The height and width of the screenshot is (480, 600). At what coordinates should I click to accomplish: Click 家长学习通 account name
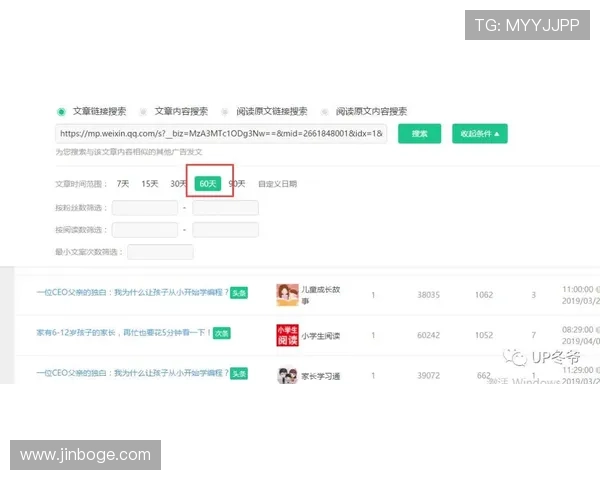321,376
